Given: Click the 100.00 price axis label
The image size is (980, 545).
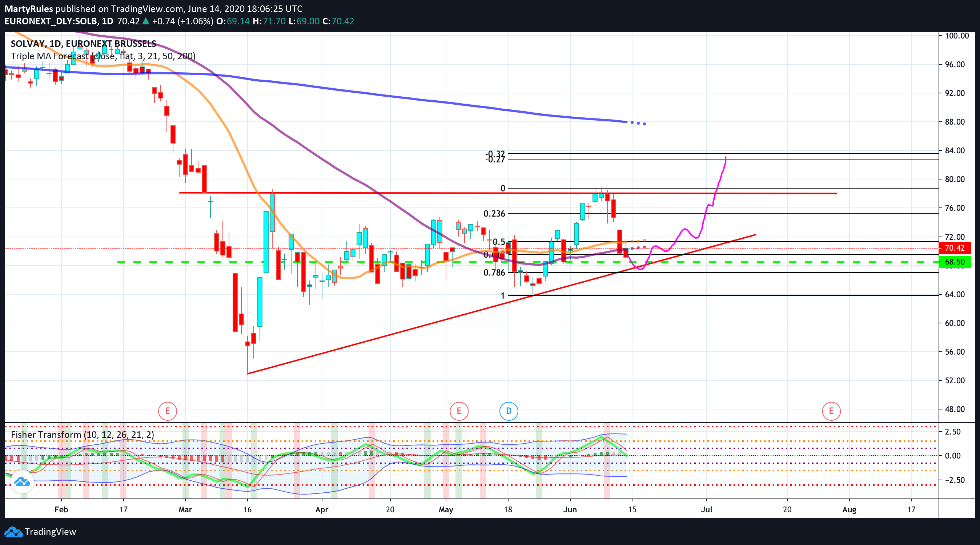Looking at the screenshot, I should pos(957,35).
